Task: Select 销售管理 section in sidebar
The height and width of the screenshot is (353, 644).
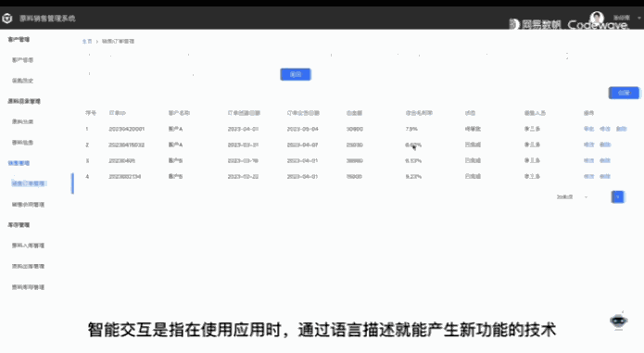Action: 19,163
